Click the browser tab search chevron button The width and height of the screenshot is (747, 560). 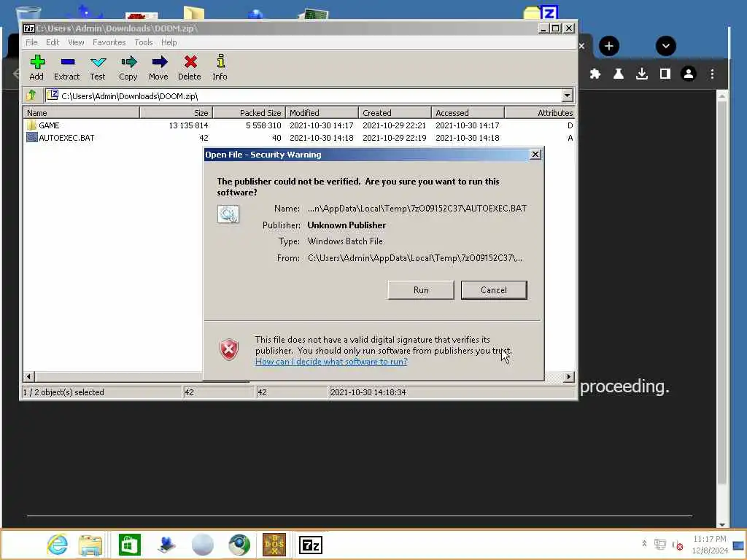pos(666,46)
